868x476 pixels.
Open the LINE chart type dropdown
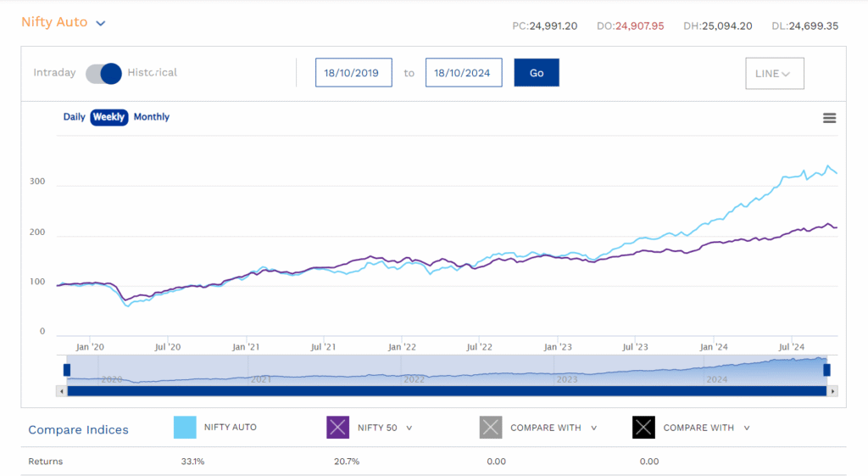point(775,73)
